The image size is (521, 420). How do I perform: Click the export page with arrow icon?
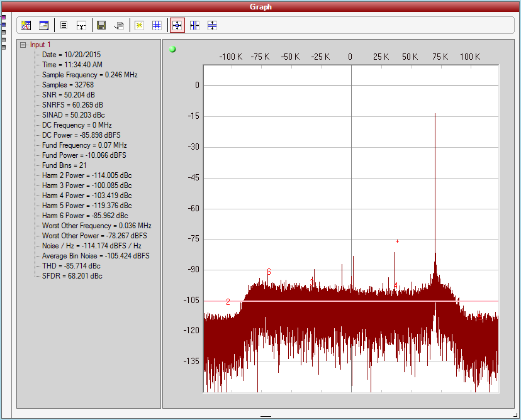[x=119, y=25]
